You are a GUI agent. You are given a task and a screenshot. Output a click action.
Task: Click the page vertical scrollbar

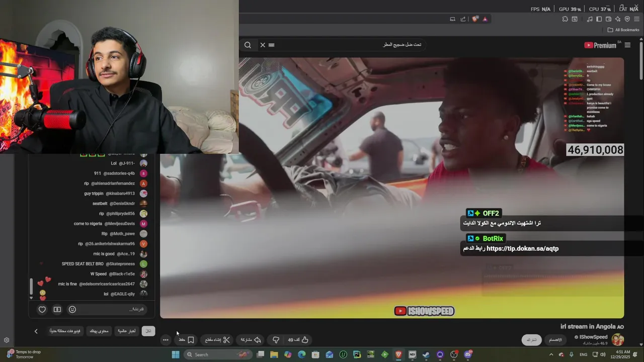[641, 60]
